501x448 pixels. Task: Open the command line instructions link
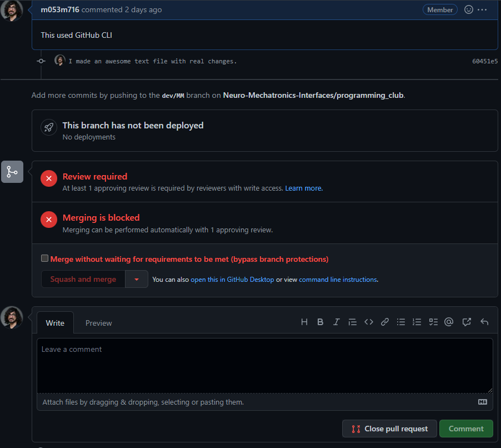pyautogui.click(x=338, y=280)
